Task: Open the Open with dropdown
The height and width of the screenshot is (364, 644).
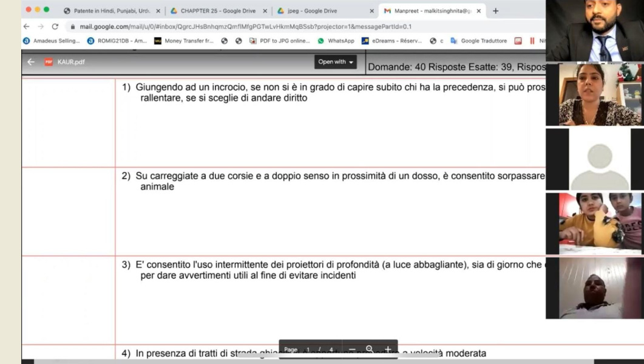Action: point(336,62)
